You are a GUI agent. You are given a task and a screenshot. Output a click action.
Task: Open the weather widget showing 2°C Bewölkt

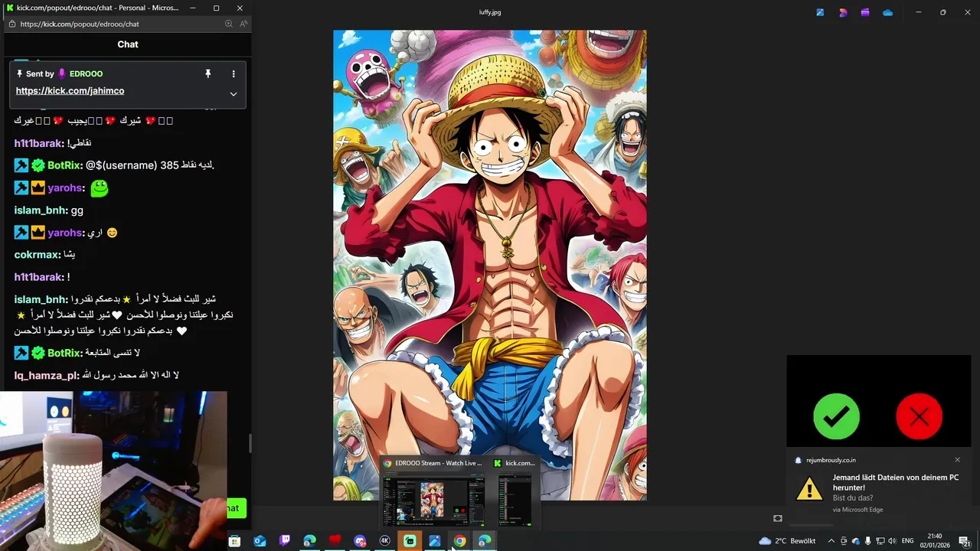(787, 541)
